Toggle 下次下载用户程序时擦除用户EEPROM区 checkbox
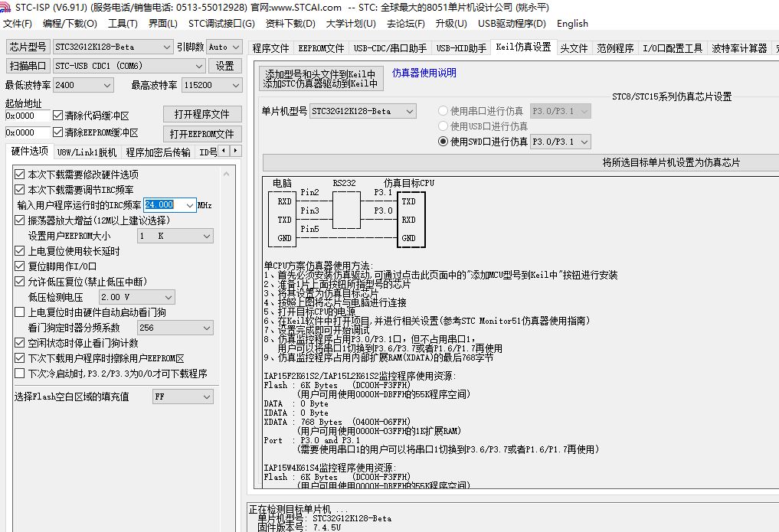The image size is (779, 532). click(x=19, y=357)
